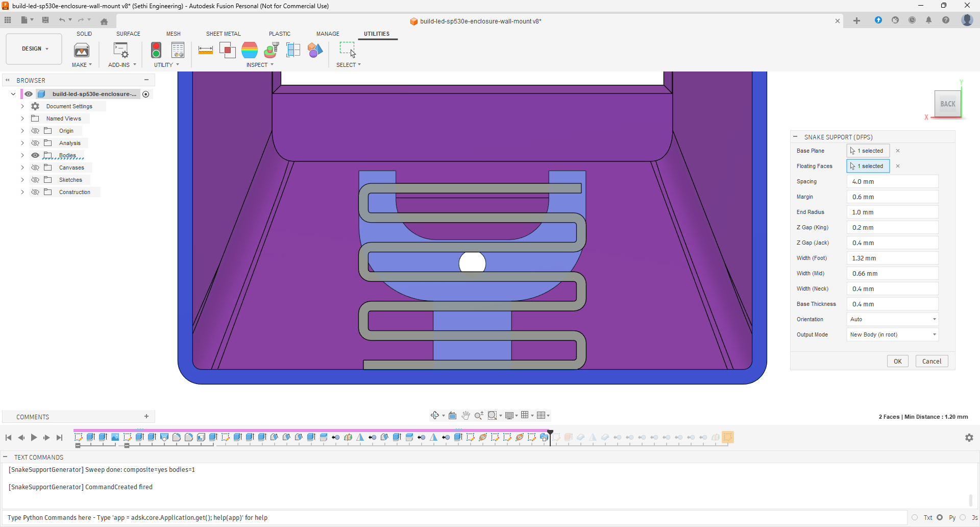Viewport: 980px width, 527px height.
Task: Switch to the Sheet Metal tab
Action: (223, 34)
